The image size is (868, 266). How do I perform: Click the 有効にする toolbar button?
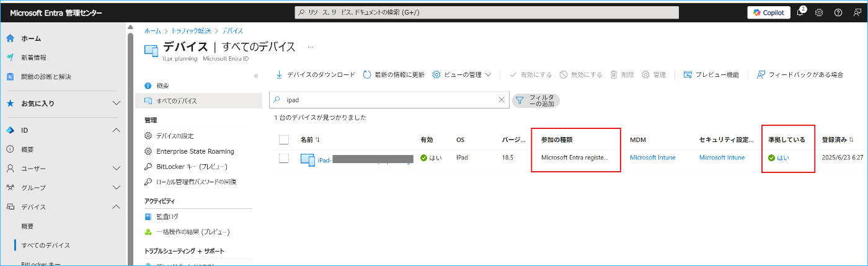(530, 74)
